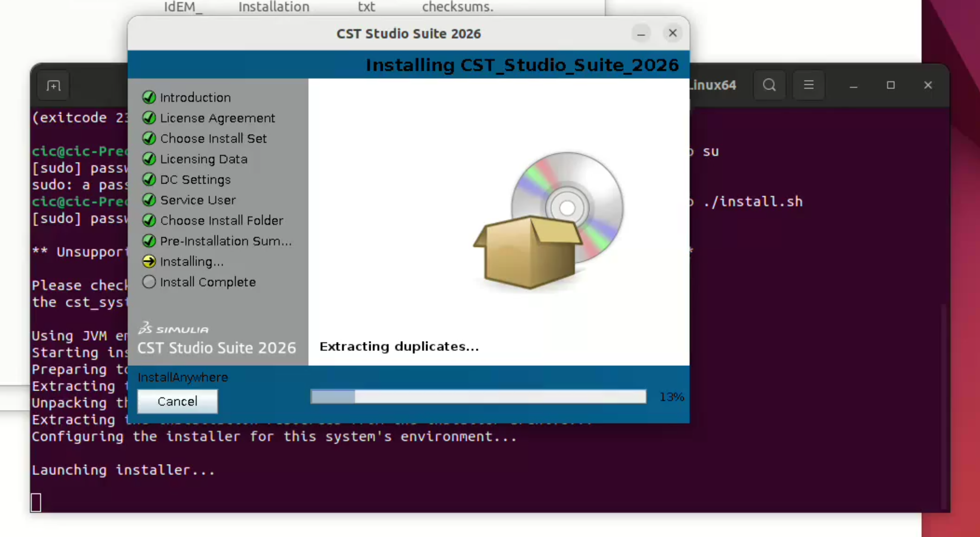Click the 'checksums.' file label in file manager
The image size is (980, 537).
[x=458, y=7]
